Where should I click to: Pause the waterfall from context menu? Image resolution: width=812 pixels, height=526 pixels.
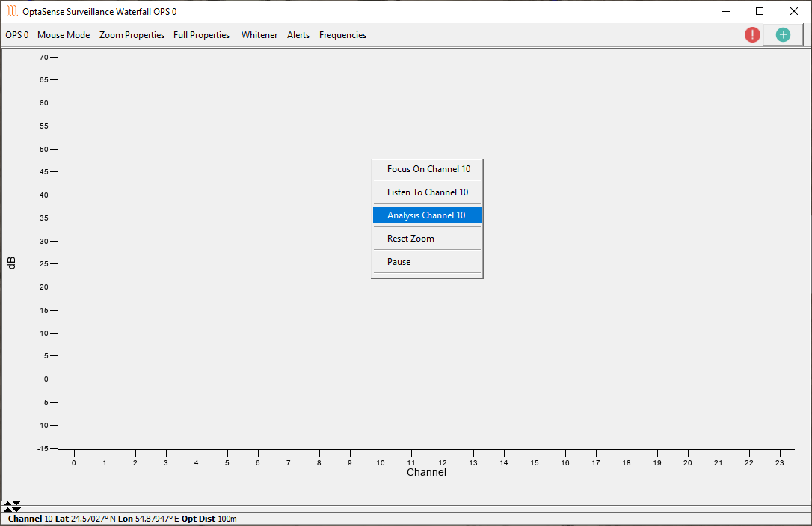coord(399,262)
